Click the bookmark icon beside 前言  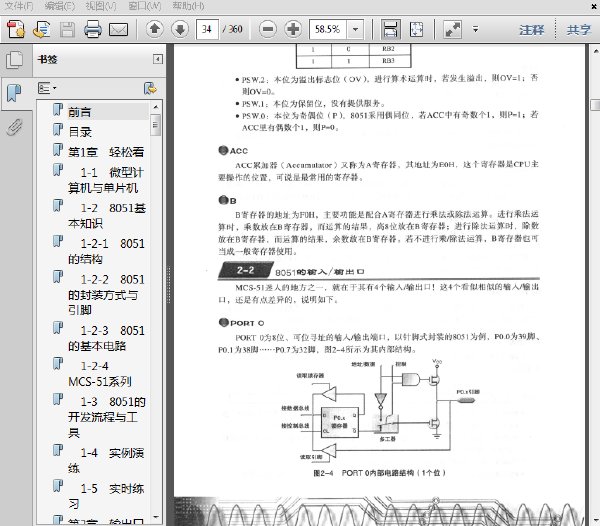tap(58, 110)
